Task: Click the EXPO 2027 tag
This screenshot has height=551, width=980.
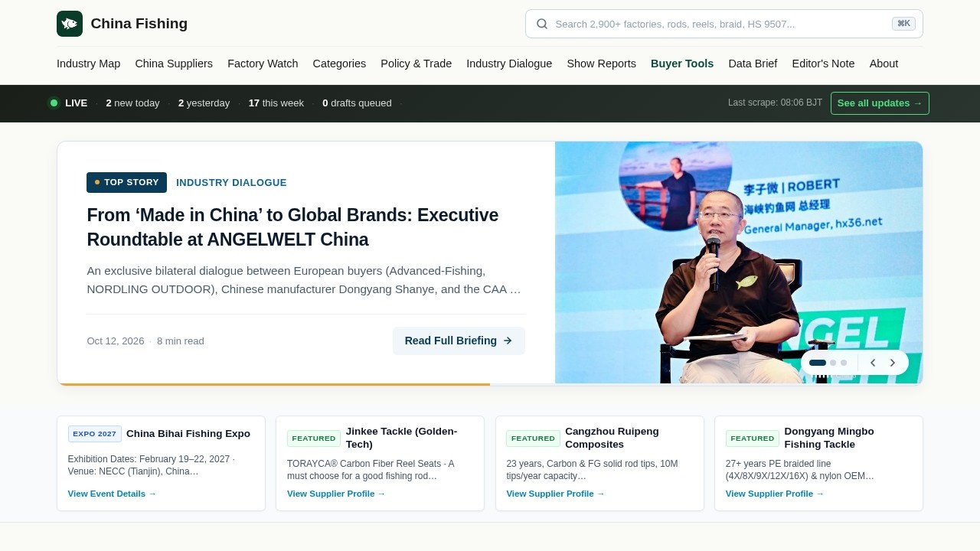Action: pyautogui.click(x=95, y=434)
